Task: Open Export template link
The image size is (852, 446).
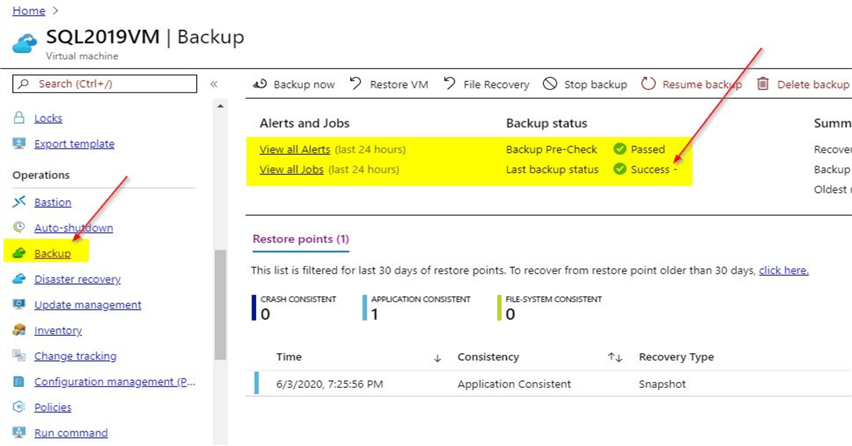Action: coord(74,144)
